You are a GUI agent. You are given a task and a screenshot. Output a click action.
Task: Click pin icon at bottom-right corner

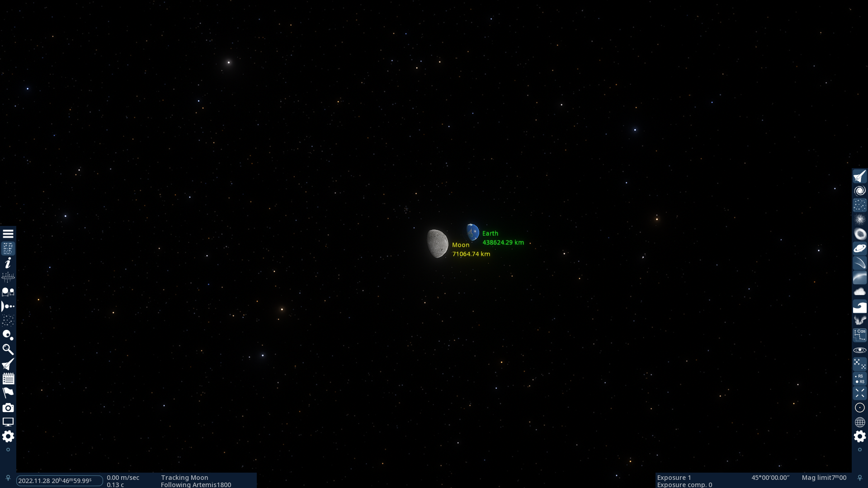(x=860, y=478)
